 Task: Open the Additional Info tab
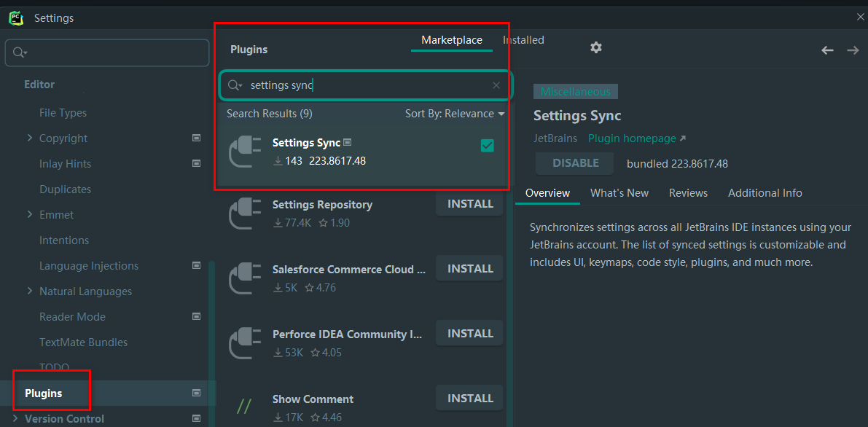click(x=765, y=193)
